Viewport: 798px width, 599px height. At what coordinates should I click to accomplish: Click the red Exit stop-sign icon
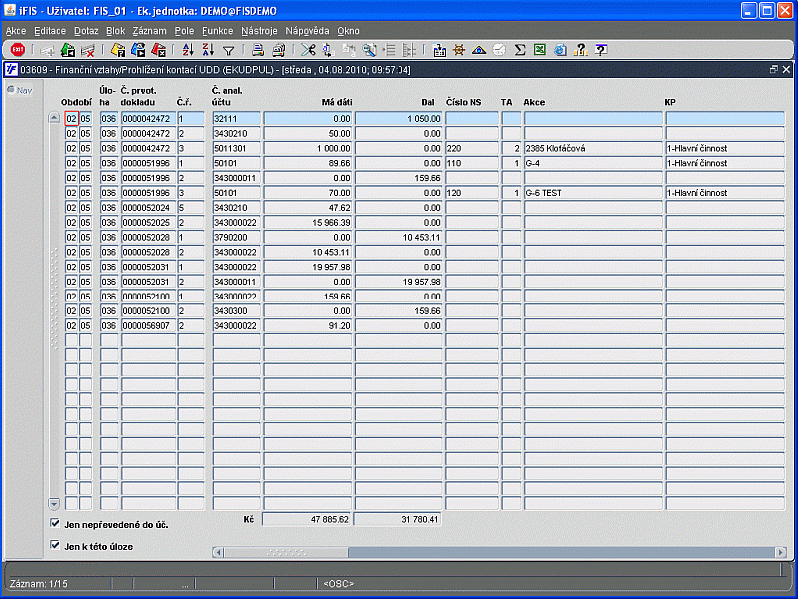click(18, 50)
